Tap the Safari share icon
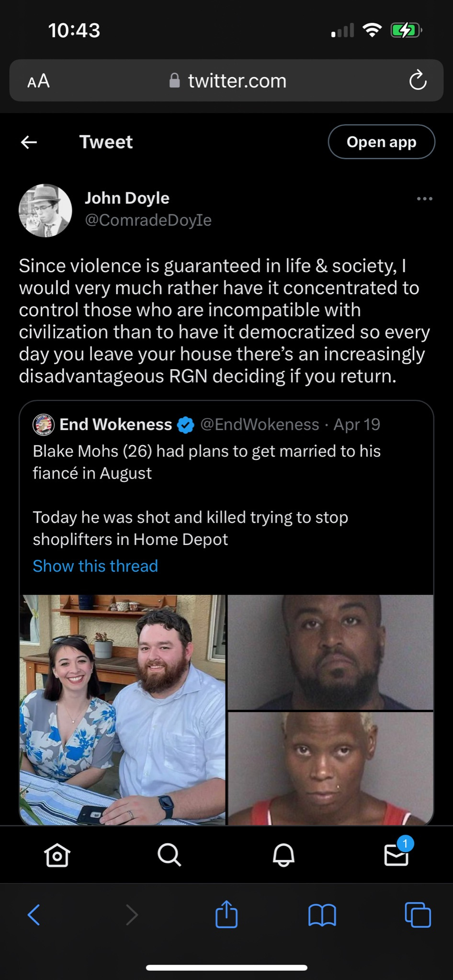Image resolution: width=453 pixels, height=980 pixels. (226, 914)
